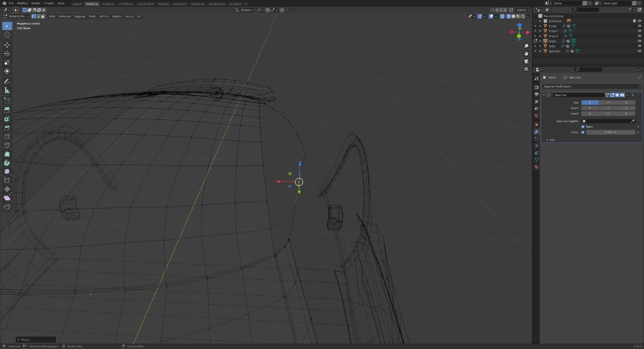Uncheck the Collection exclude checkbox
This screenshot has width=644, height=349.
(634, 21)
